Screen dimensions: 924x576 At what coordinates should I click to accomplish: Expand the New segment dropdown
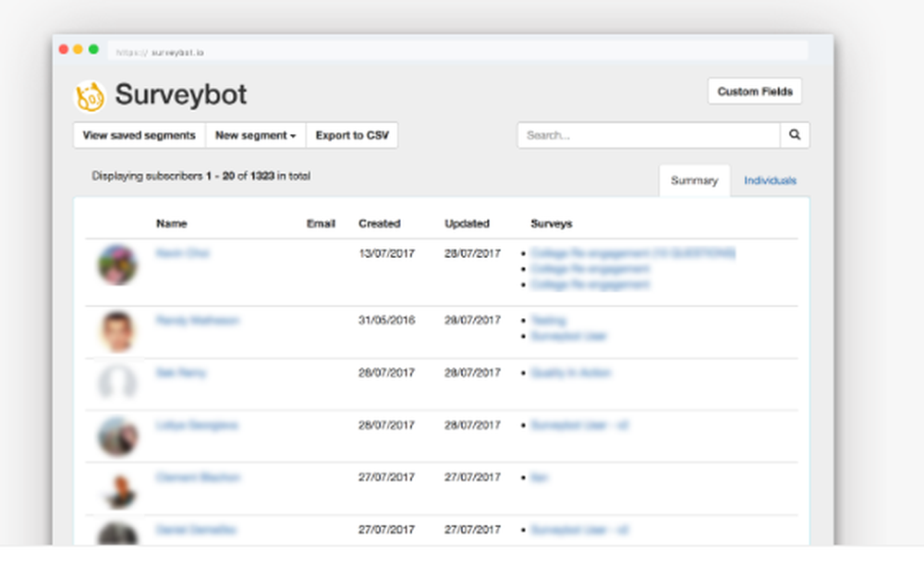tap(255, 135)
